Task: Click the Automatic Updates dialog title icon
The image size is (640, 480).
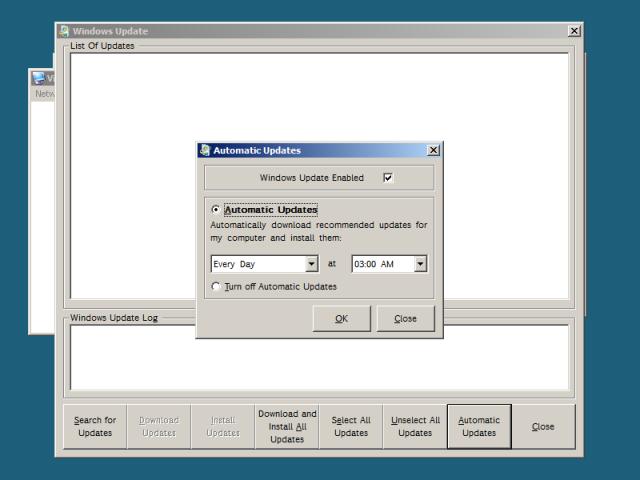Action: click(204, 150)
